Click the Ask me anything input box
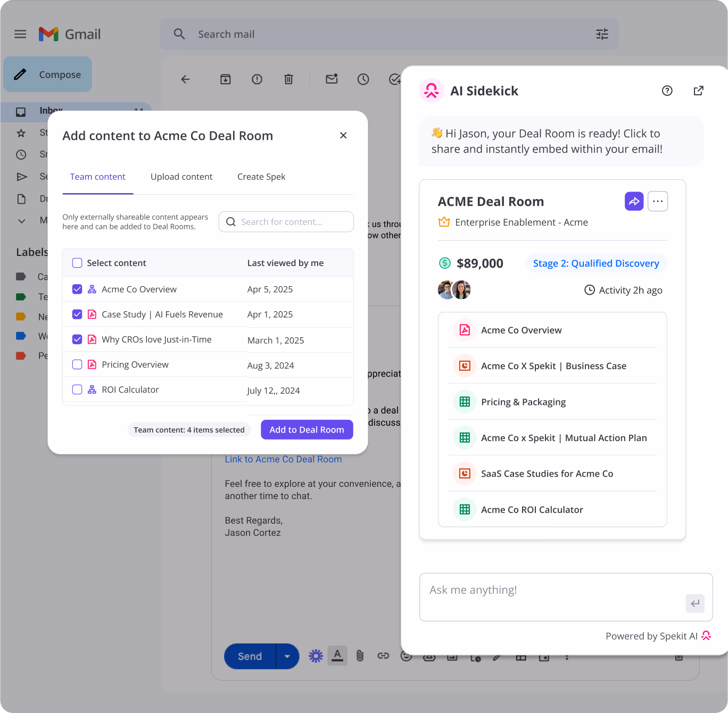 tap(566, 597)
